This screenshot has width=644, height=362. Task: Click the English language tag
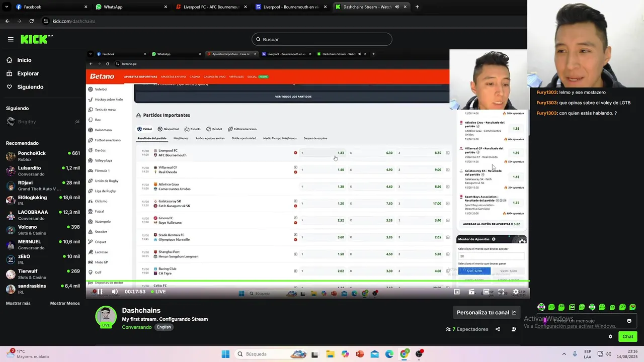[164, 327]
